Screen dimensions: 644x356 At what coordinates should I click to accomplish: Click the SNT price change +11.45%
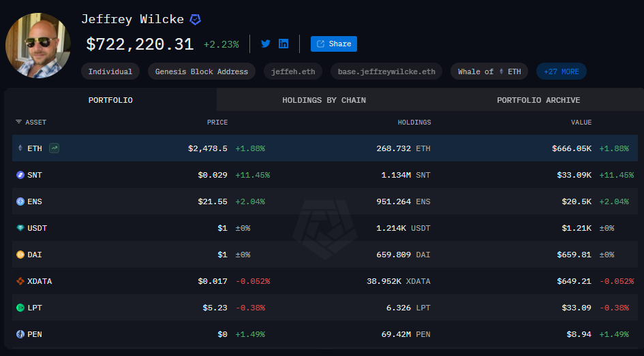click(x=253, y=175)
